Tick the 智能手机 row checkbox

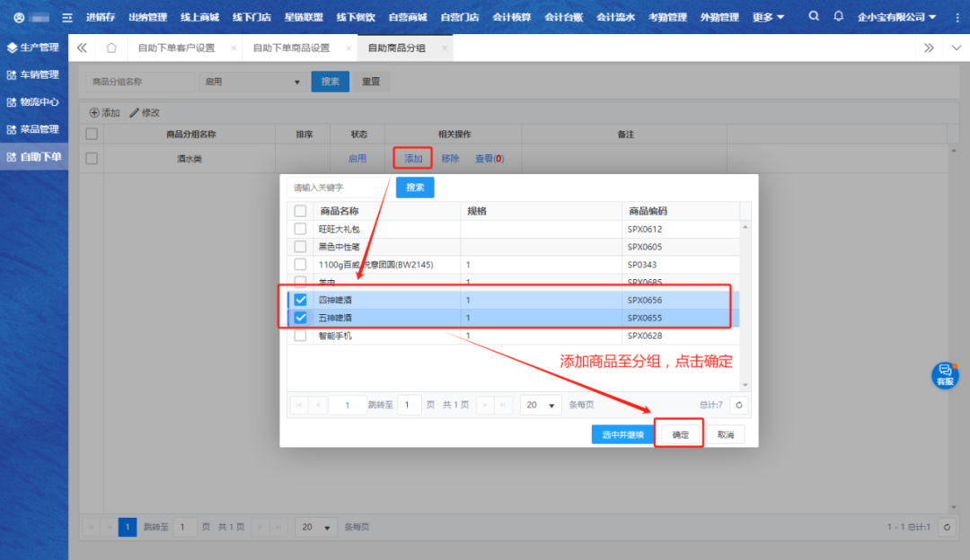coord(300,336)
